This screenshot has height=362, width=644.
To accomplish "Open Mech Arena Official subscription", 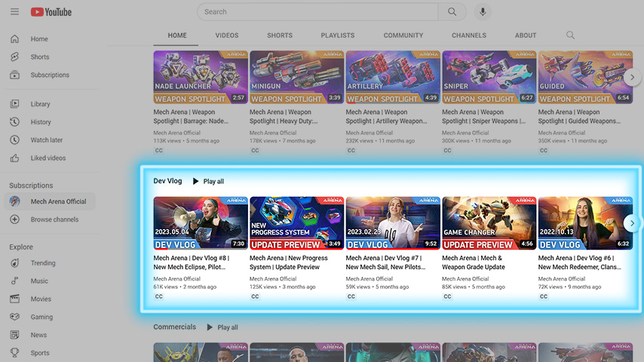I will [58, 201].
